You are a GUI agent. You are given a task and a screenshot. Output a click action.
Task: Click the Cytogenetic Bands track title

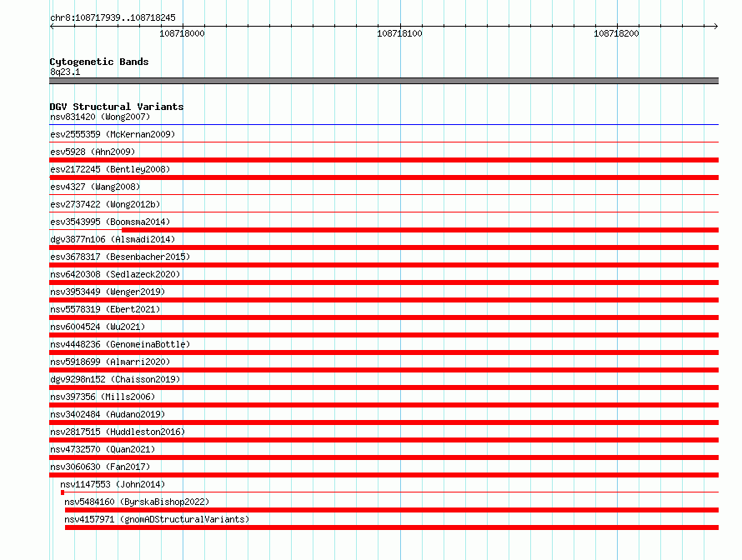(x=99, y=62)
